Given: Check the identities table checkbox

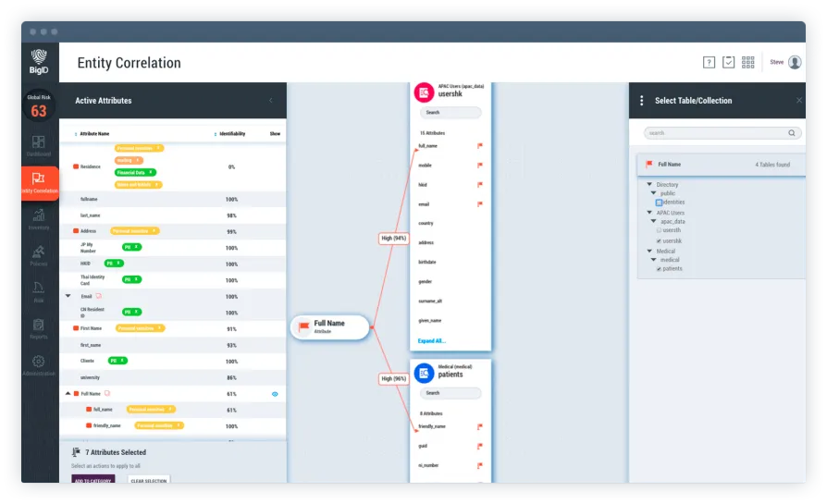Looking at the screenshot, I should pyautogui.click(x=659, y=202).
